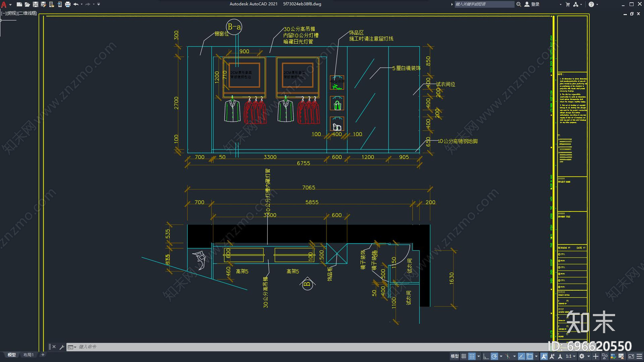Image resolution: width=644 pixels, height=362 pixels.
Task: Click the command line customize wrench icon
Action: tap(62, 347)
